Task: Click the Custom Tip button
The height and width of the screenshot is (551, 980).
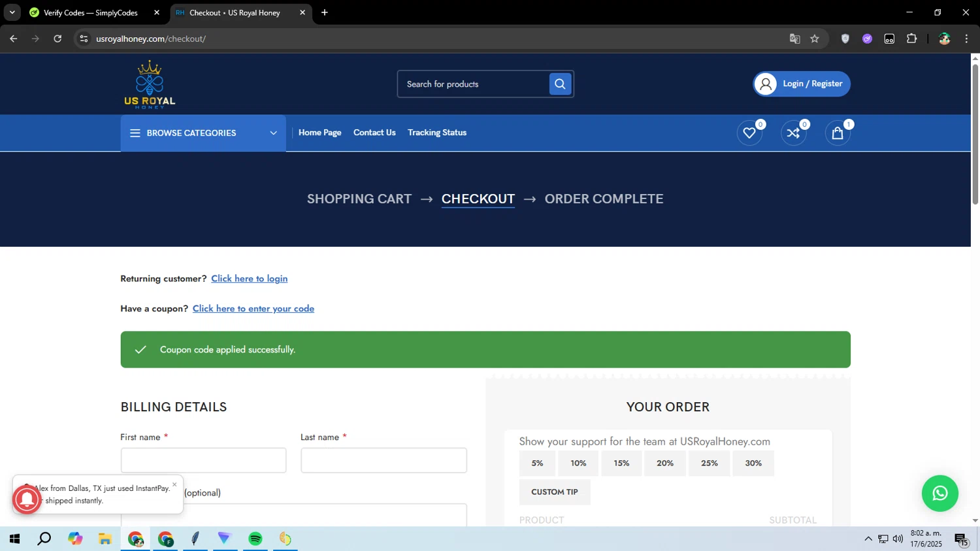Action: (x=555, y=492)
